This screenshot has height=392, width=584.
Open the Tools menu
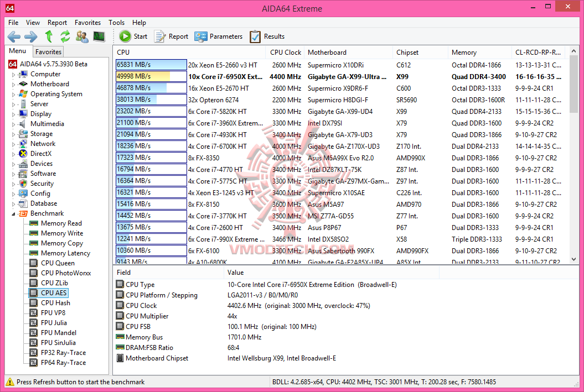117,23
